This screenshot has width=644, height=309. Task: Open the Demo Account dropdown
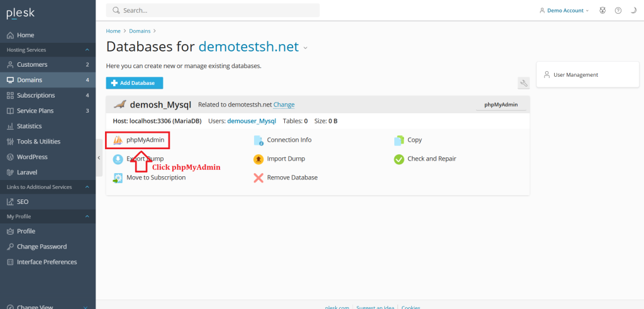[x=564, y=11]
